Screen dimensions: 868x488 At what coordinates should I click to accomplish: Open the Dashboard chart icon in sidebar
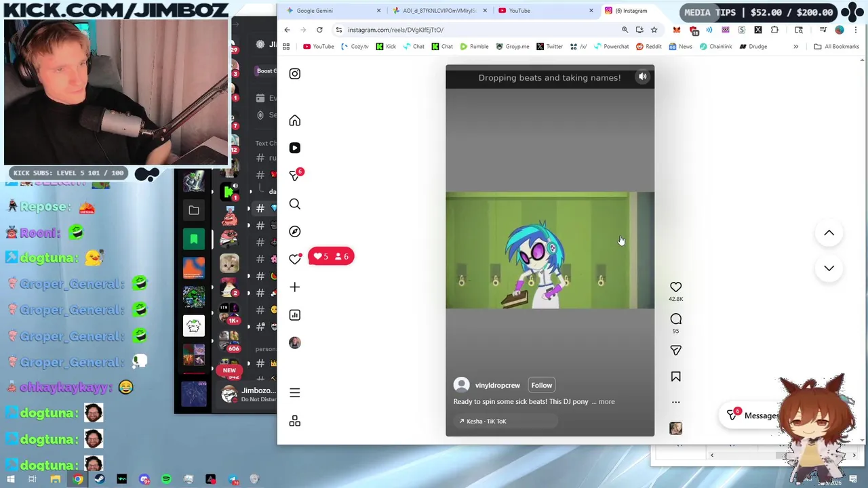pyautogui.click(x=294, y=315)
